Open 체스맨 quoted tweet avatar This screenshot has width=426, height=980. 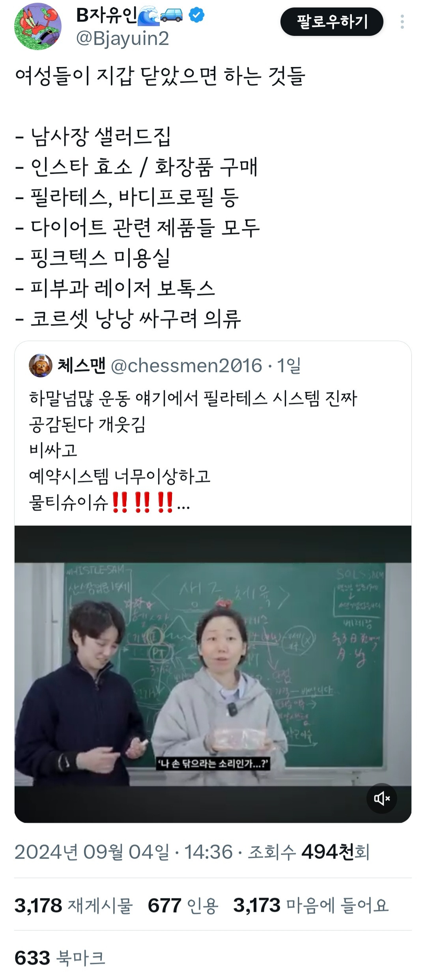point(41,365)
